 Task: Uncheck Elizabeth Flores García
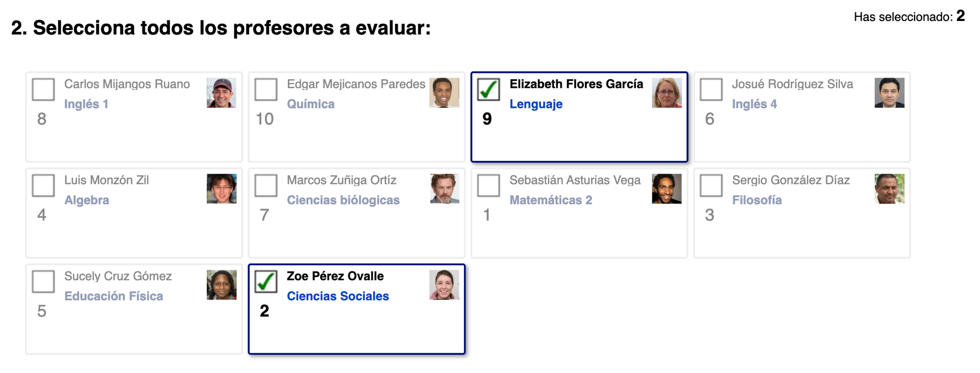tap(488, 89)
